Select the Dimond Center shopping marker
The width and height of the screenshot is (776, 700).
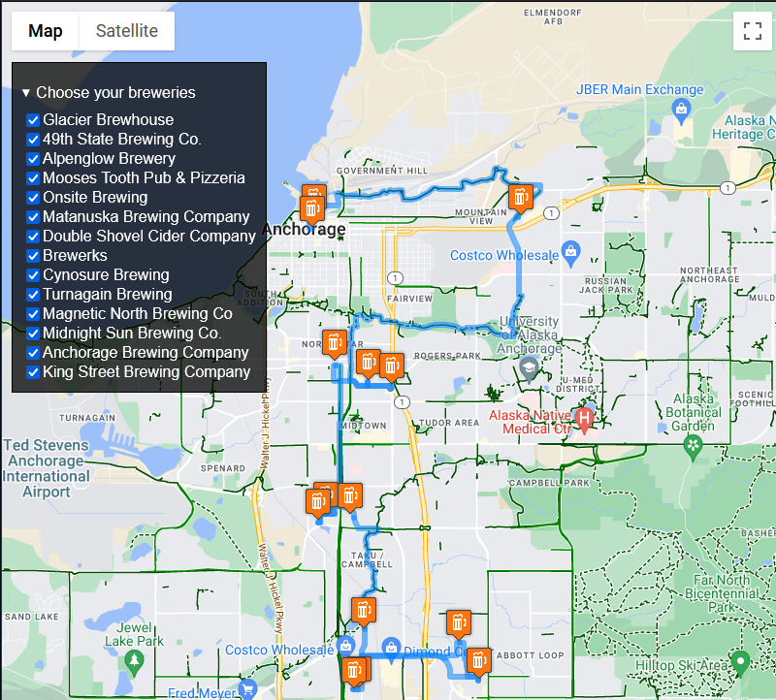pyautogui.click(x=391, y=647)
